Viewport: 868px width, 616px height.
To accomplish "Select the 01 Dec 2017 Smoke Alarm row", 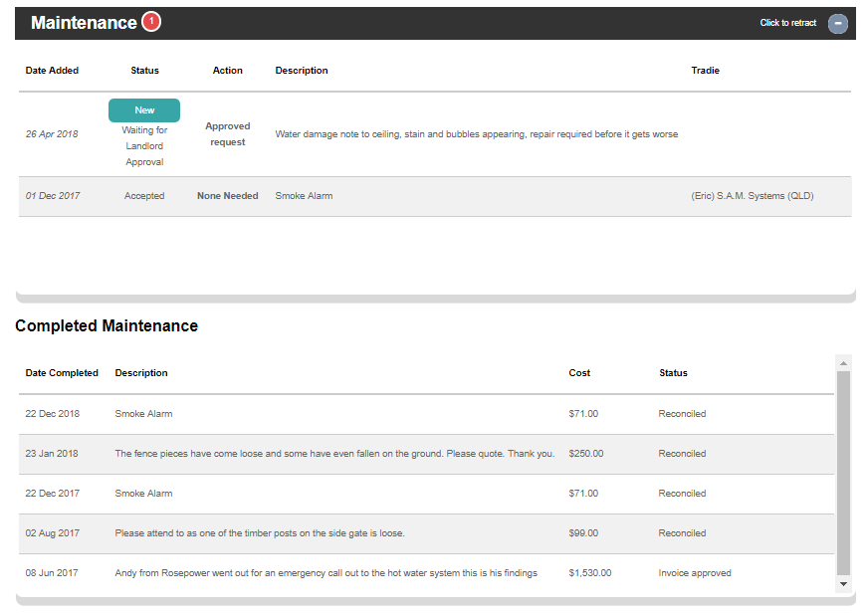I will (435, 196).
